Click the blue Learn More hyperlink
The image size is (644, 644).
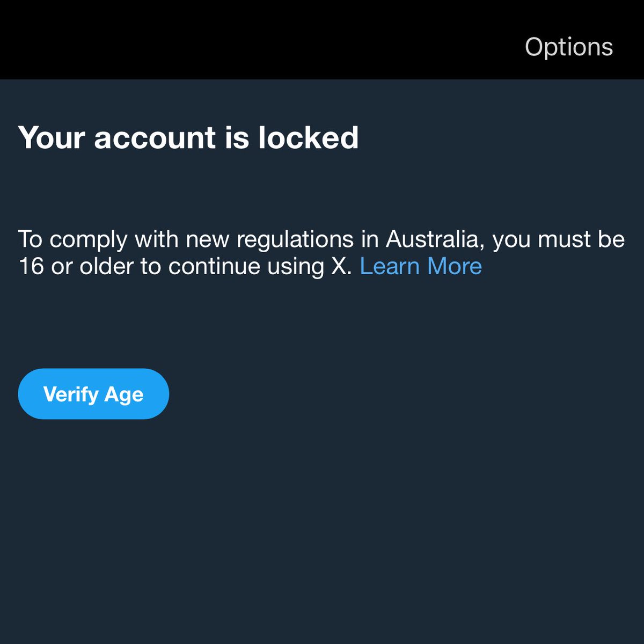421,266
